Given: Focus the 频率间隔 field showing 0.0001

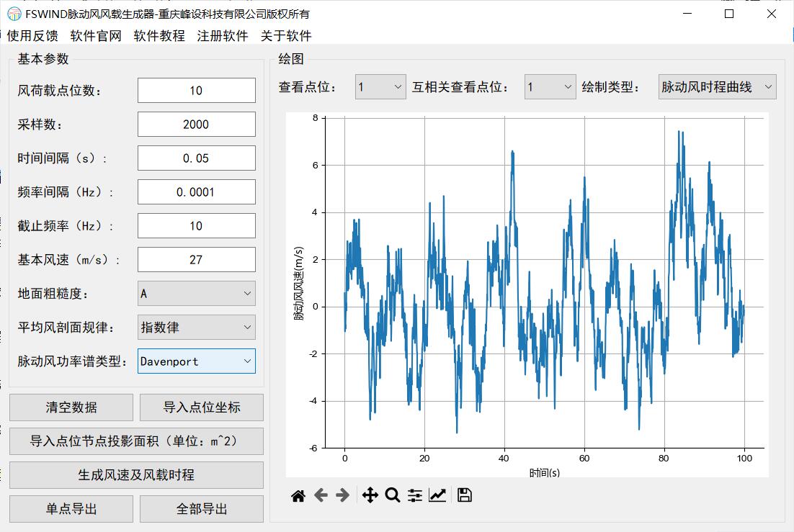Looking at the screenshot, I should coord(197,192).
